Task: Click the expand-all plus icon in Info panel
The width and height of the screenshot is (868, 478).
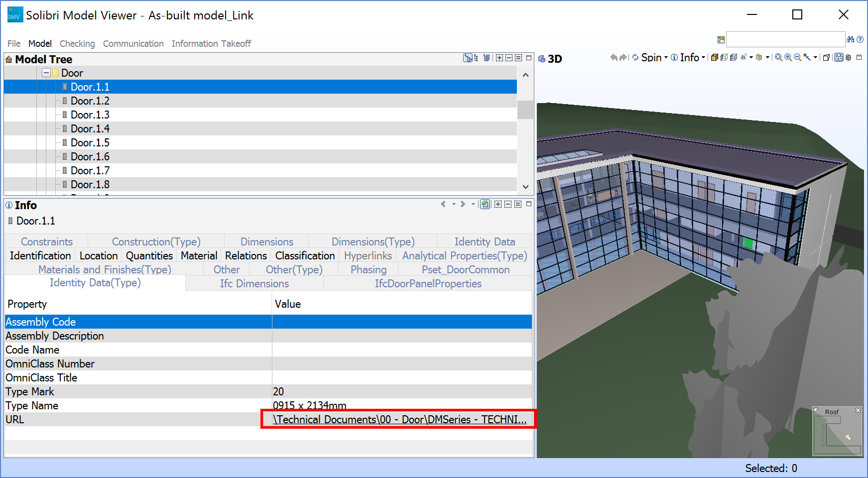Action: point(498,204)
